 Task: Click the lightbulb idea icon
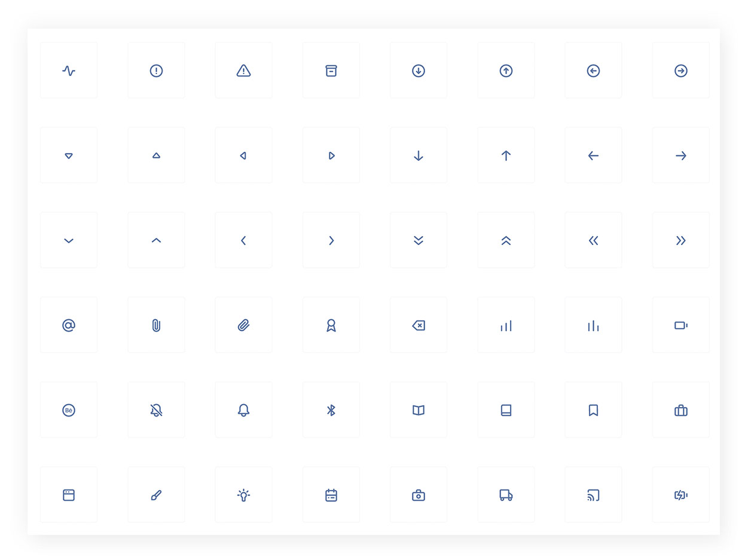point(243,495)
